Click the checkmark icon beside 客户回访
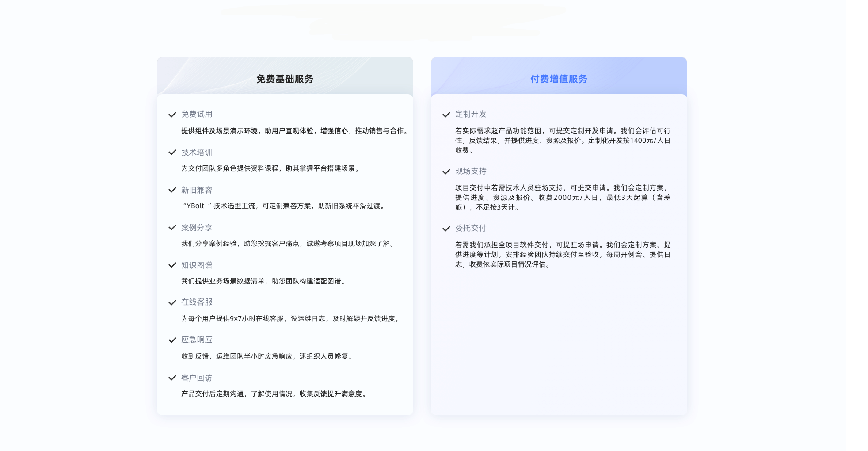Viewport: 868px width, 451px height. 172,378
